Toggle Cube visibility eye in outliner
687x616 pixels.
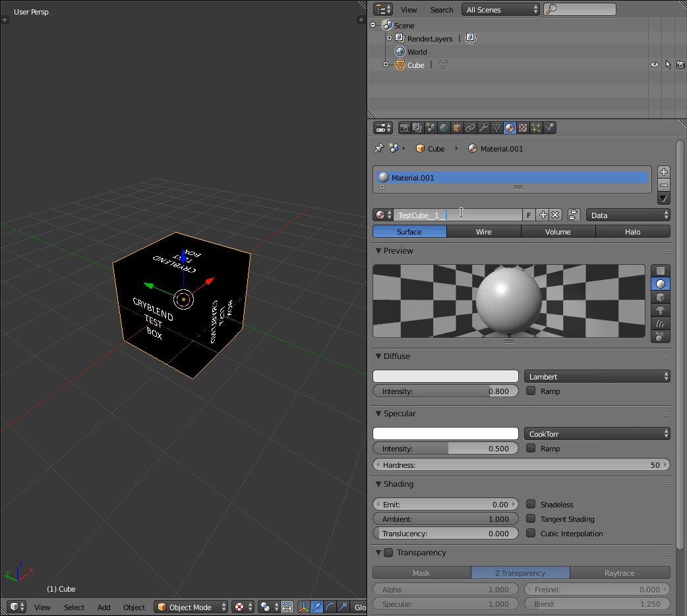pyautogui.click(x=655, y=65)
